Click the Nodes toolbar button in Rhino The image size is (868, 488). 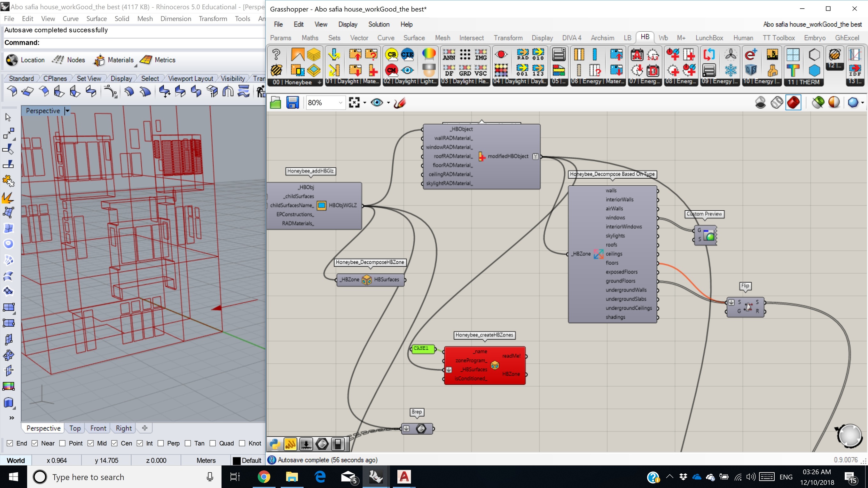[68, 60]
